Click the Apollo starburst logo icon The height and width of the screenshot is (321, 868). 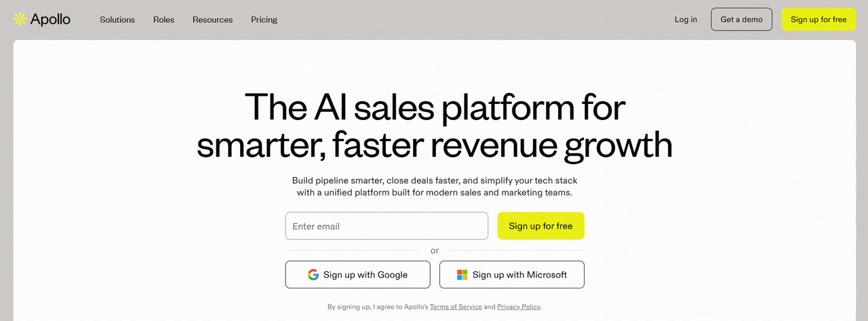(20, 19)
